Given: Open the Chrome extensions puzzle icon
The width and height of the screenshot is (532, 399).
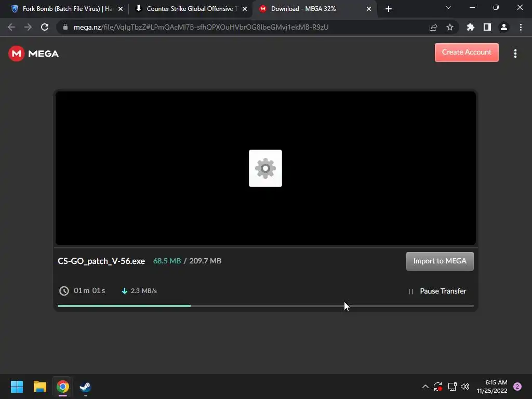Looking at the screenshot, I should 471,27.
